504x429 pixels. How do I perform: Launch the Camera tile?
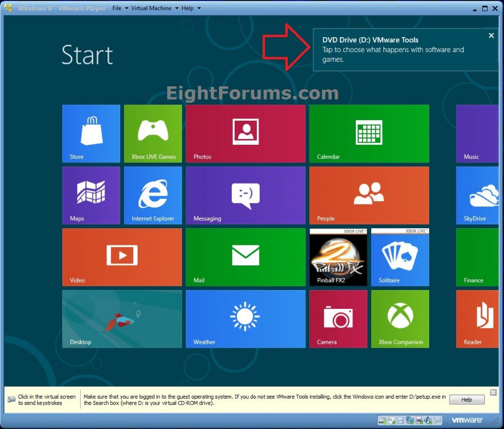(338, 319)
